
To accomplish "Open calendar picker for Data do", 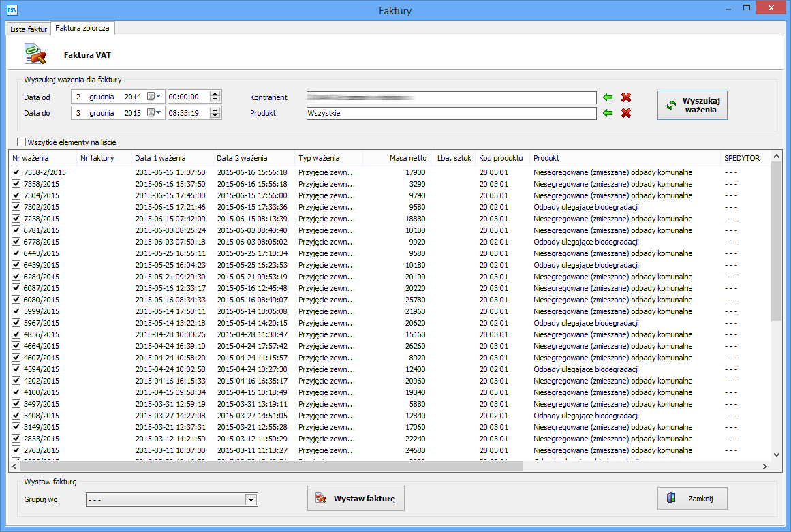I will pyautogui.click(x=155, y=113).
